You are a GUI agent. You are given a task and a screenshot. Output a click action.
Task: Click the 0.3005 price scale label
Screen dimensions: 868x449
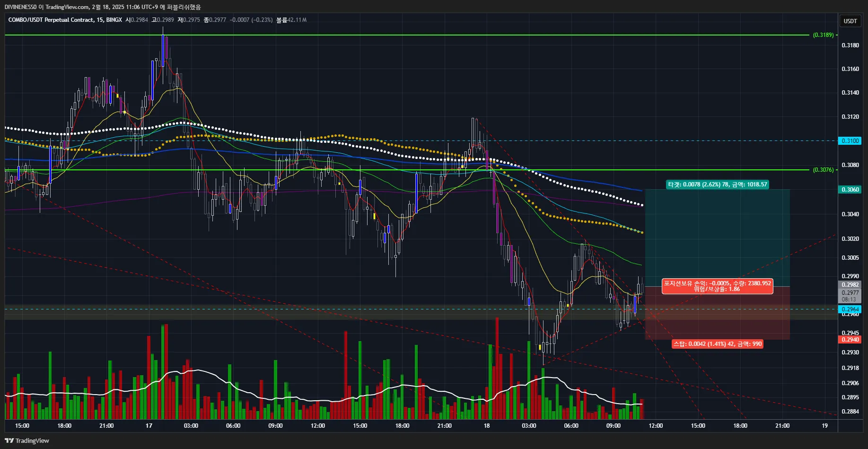(x=850, y=257)
